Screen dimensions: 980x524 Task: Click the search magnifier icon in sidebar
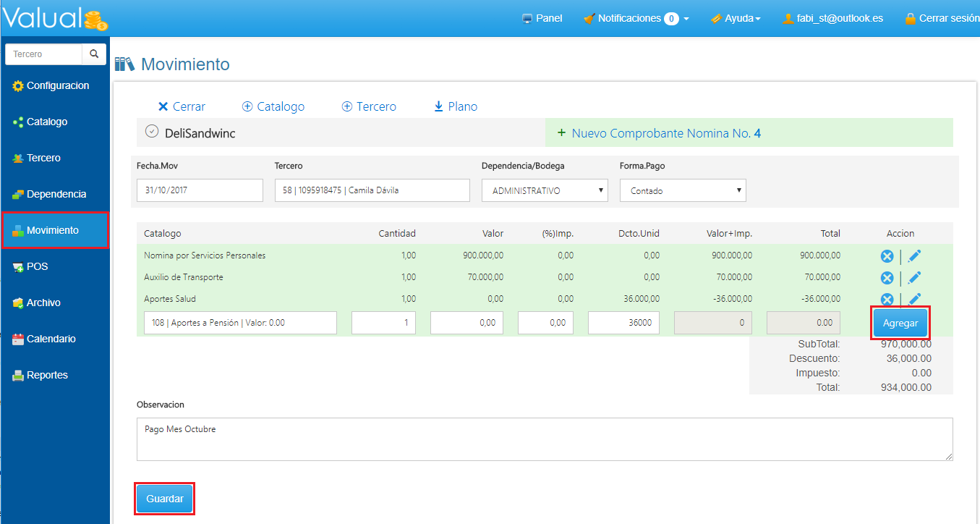[94, 54]
